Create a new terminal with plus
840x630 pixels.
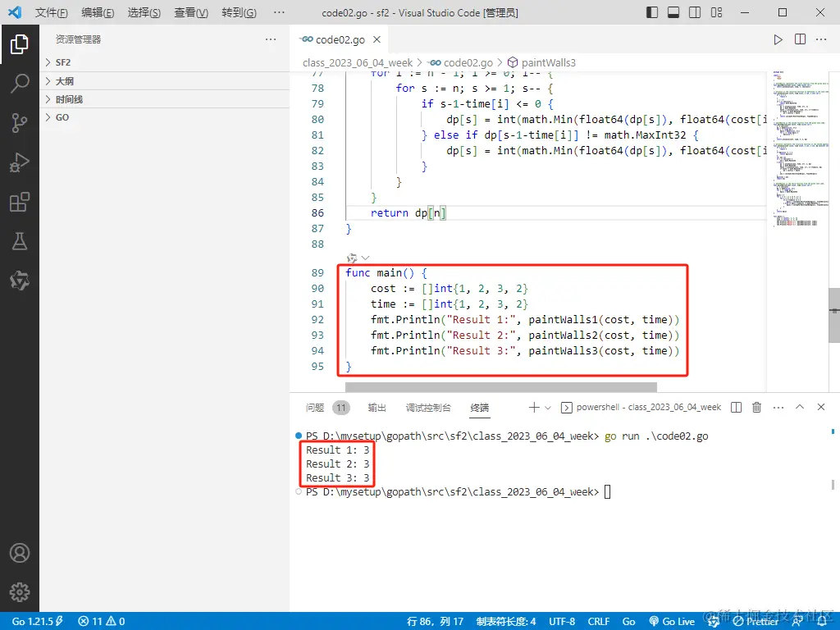point(533,408)
